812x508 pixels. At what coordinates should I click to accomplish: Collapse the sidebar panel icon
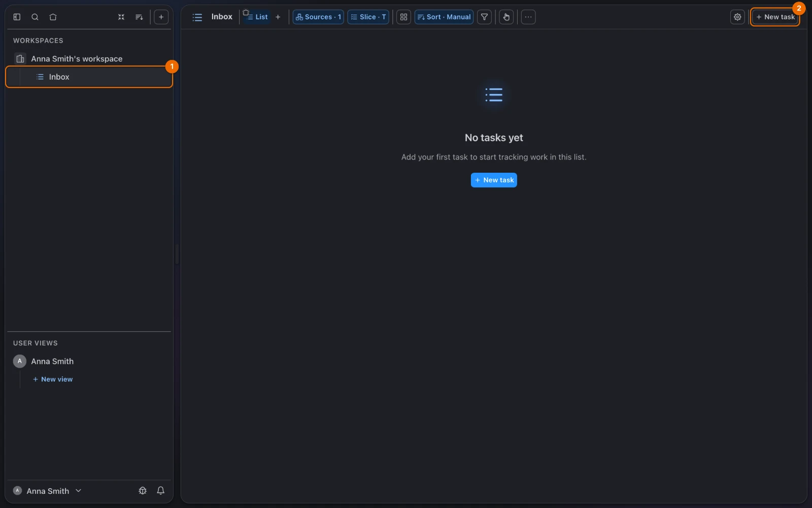click(x=17, y=17)
